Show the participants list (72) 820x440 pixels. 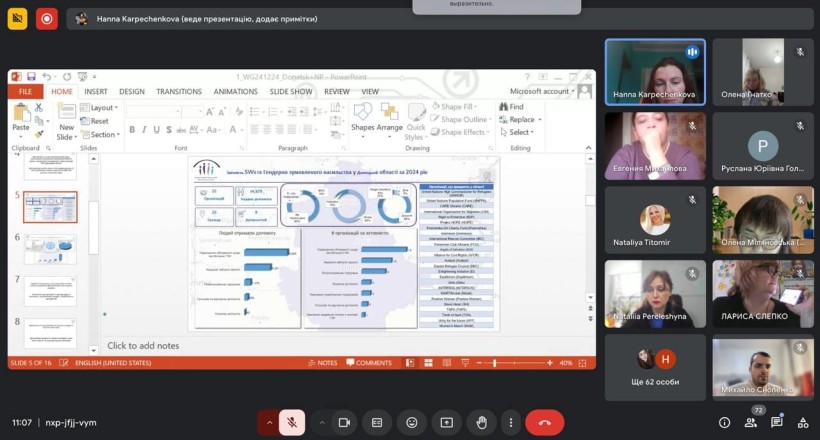click(750, 422)
